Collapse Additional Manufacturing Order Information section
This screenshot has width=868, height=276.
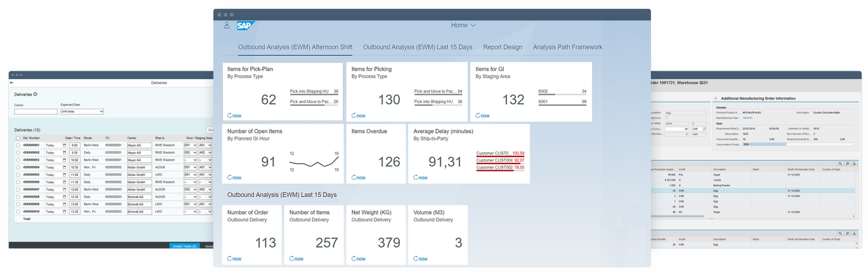(x=715, y=98)
